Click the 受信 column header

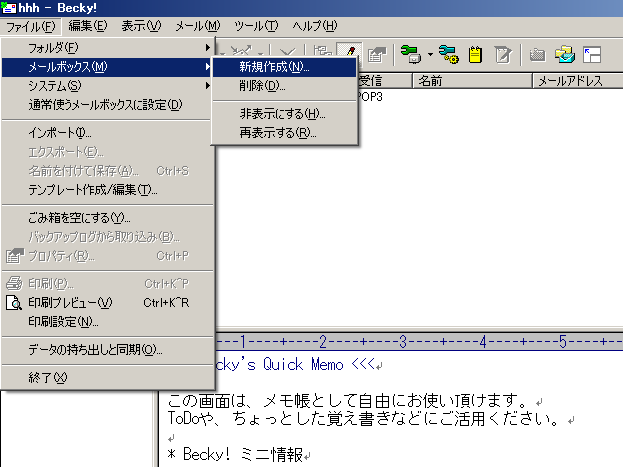click(385, 81)
